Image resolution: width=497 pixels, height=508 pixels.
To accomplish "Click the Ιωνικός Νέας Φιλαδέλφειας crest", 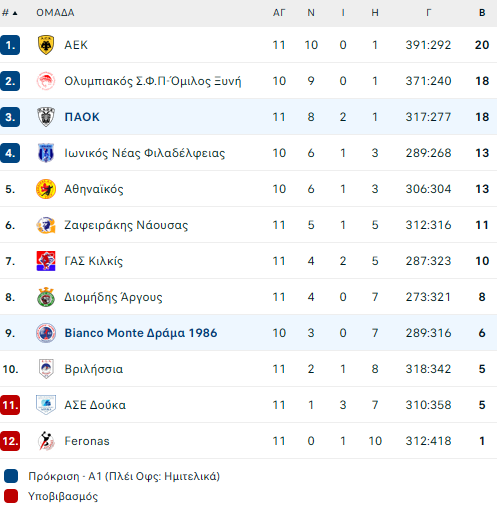I will point(46,153).
